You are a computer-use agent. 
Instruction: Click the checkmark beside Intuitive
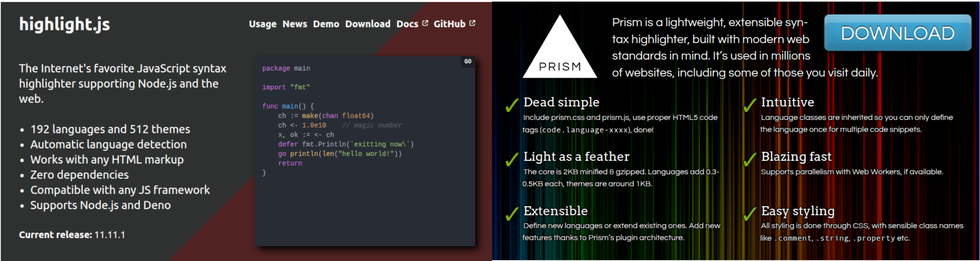coord(750,105)
